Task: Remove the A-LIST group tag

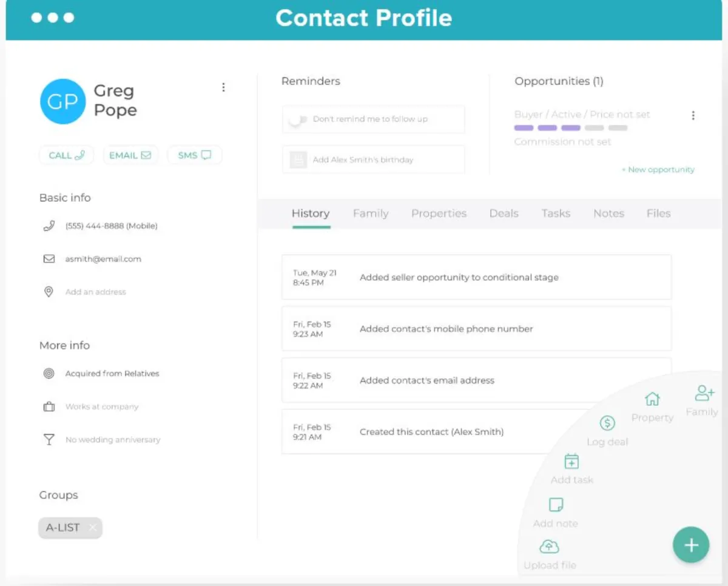Action: click(x=92, y=528)
